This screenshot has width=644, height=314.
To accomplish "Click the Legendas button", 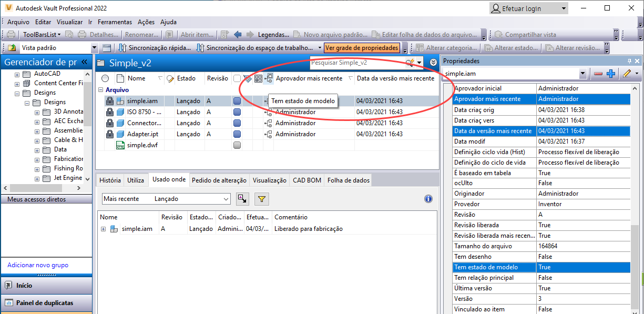I will [x=273, y=35].
